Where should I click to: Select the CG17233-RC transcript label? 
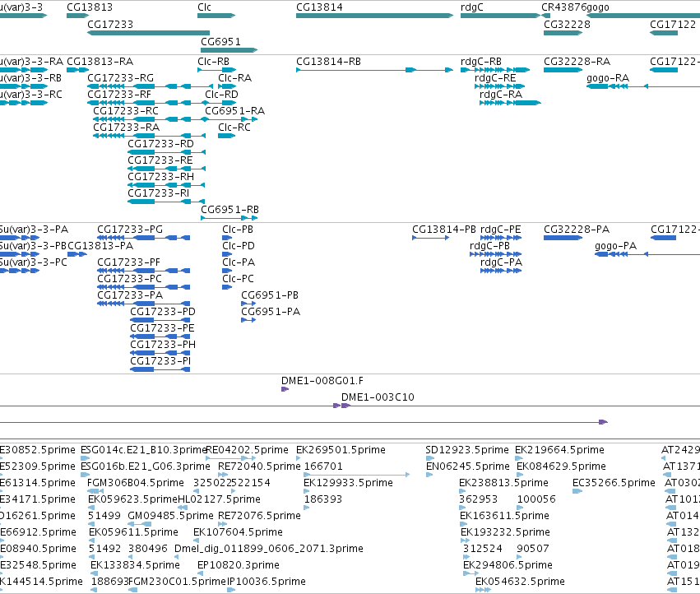tap(126, 111)
